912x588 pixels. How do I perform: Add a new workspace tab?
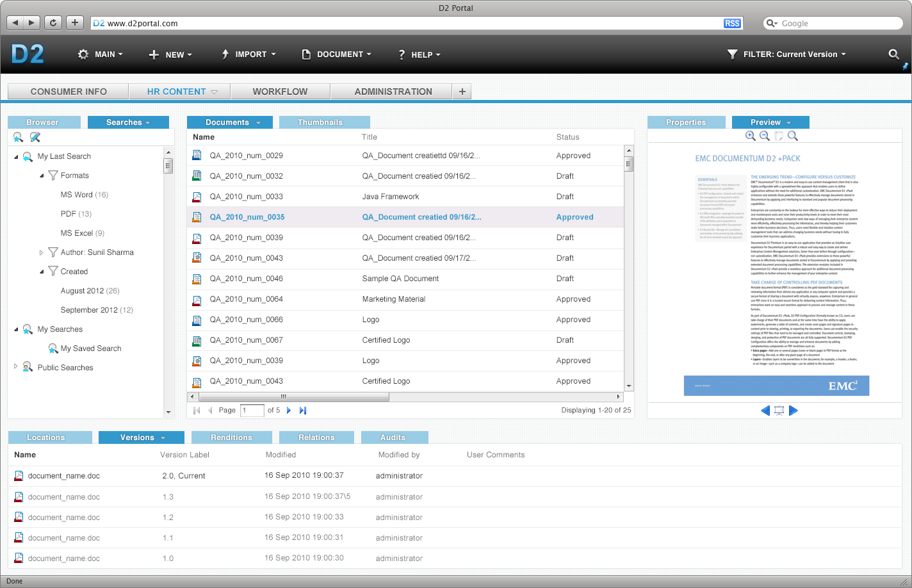pos(462,92)
